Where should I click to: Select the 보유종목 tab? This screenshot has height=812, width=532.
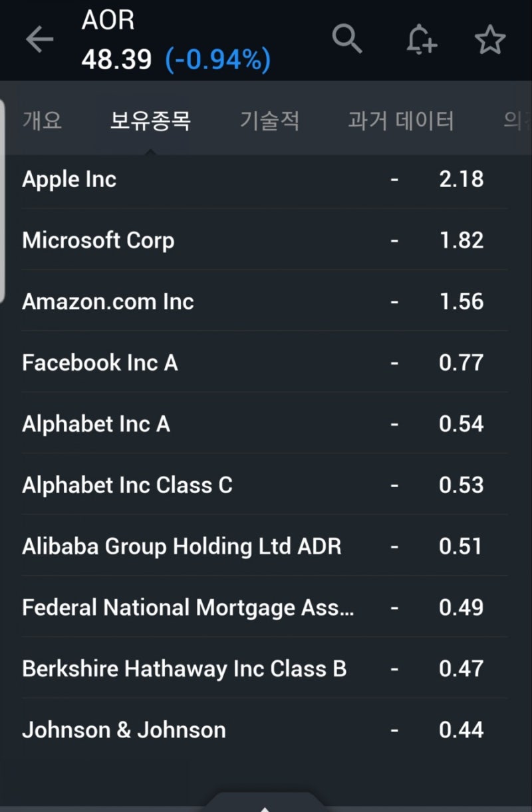coord(150,120)
